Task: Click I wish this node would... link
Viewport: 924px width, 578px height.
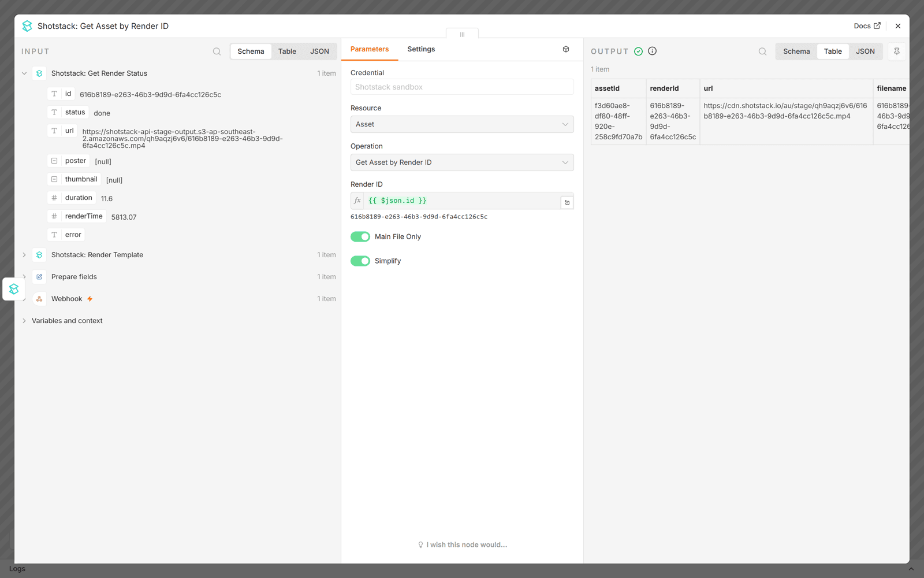Action: 462,544
